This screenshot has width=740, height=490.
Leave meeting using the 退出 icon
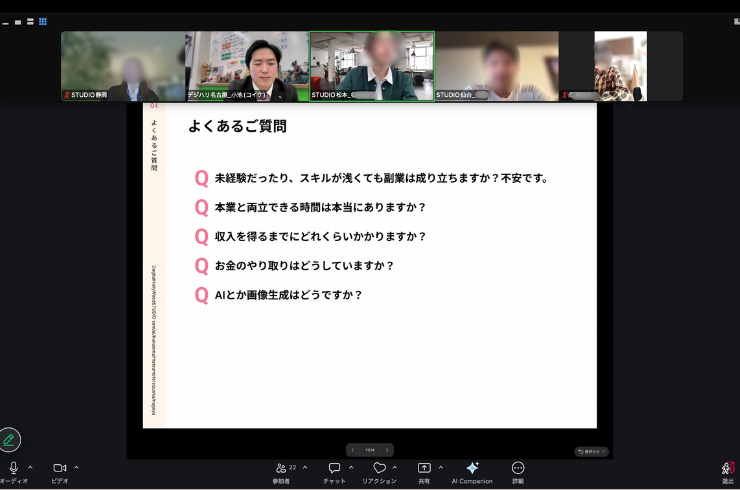tap(728, 468)
